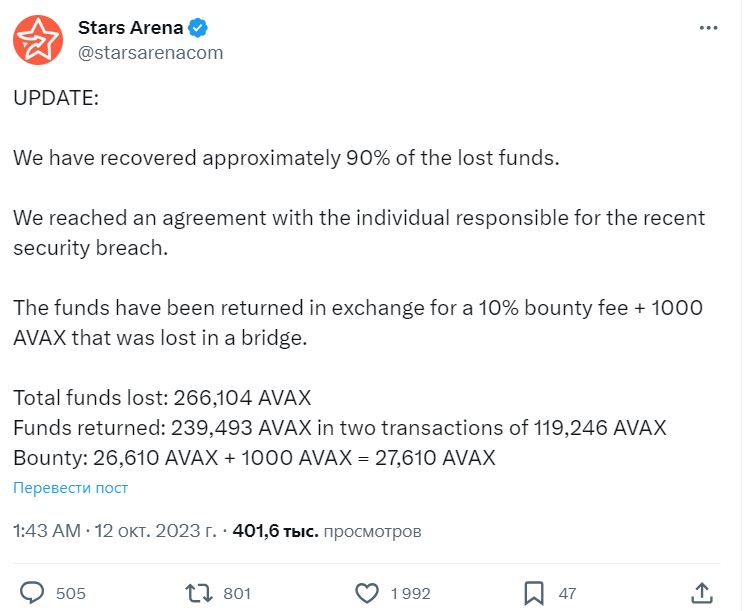Click the repost arrows icon
The width and height of the screenshot is (744, 611).
point(198,593)
